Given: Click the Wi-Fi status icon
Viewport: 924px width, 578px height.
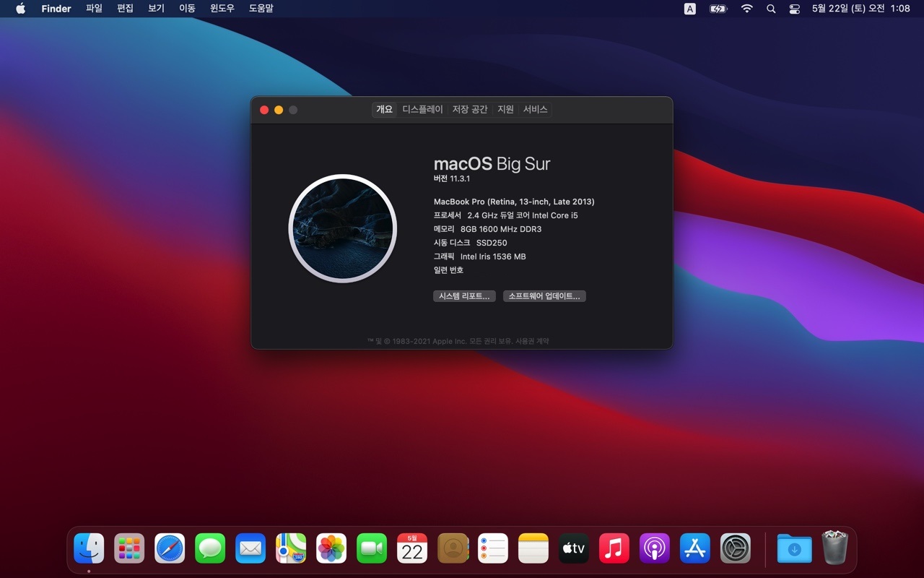Looking at the screenshot, I should (747, 9).
